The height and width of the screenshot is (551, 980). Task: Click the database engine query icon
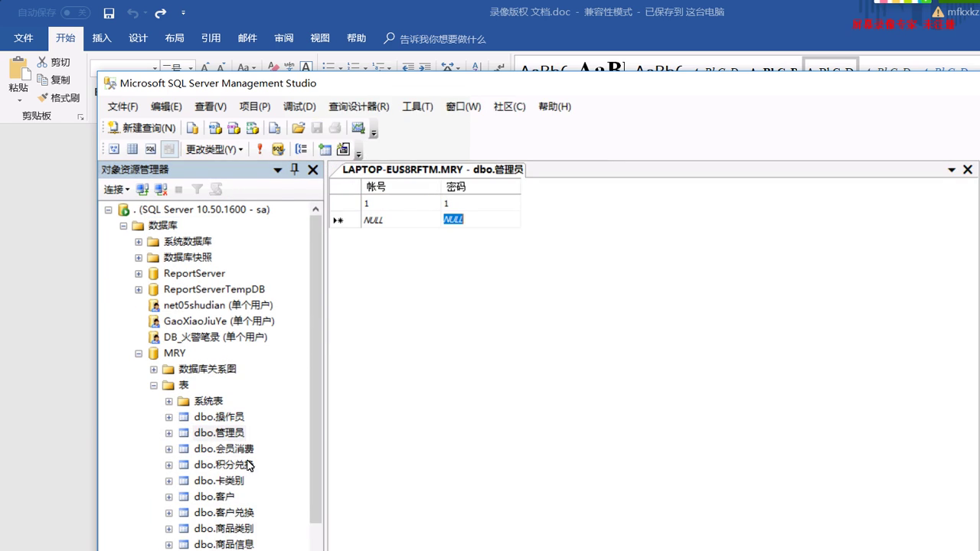point(193,128)
